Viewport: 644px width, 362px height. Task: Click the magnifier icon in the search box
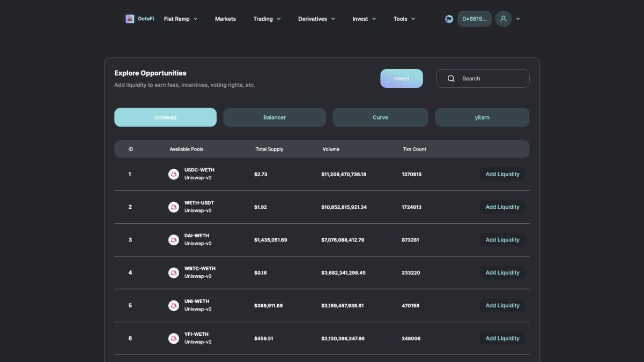tap(451, 78)
